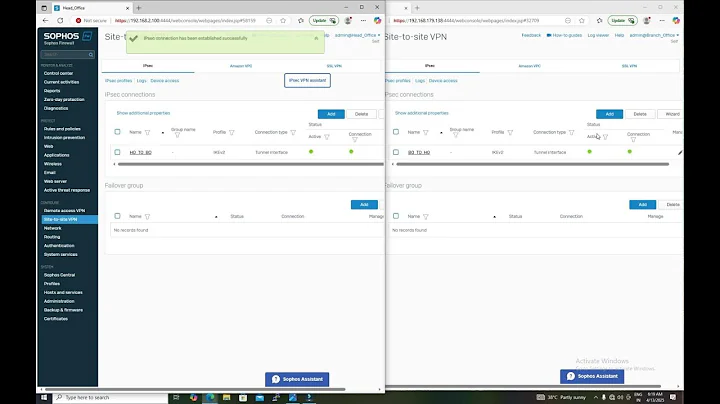The image size is (720, 404).
Task: Filter Branch Office connections by Connection type
Action: [x=572, y=132]
